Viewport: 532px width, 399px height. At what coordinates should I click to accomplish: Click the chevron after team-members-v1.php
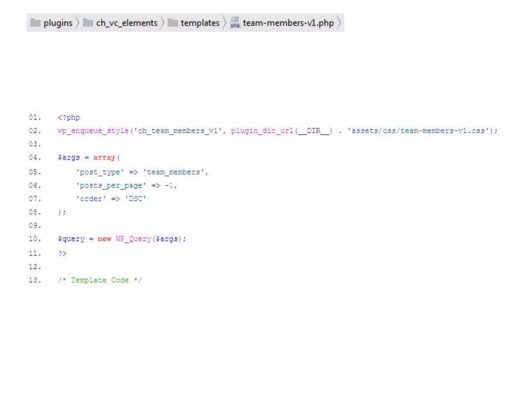point(339,23)
